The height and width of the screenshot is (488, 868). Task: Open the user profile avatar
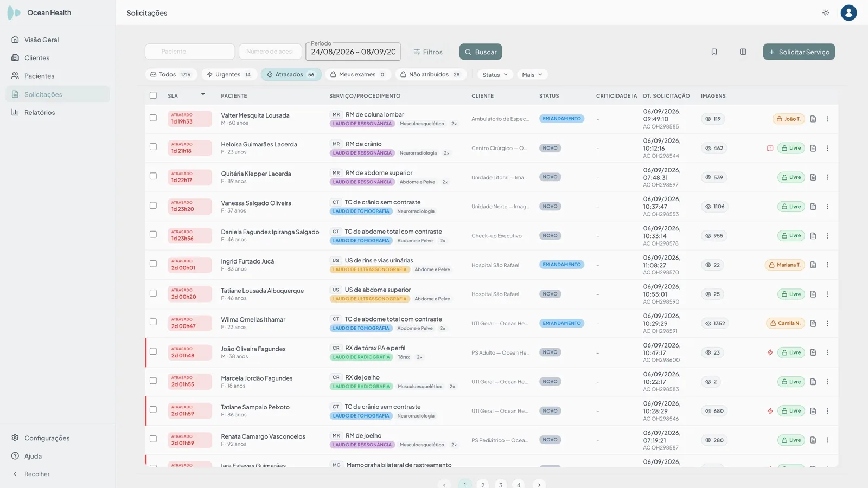pyautogui.click(x=848, y=12)
